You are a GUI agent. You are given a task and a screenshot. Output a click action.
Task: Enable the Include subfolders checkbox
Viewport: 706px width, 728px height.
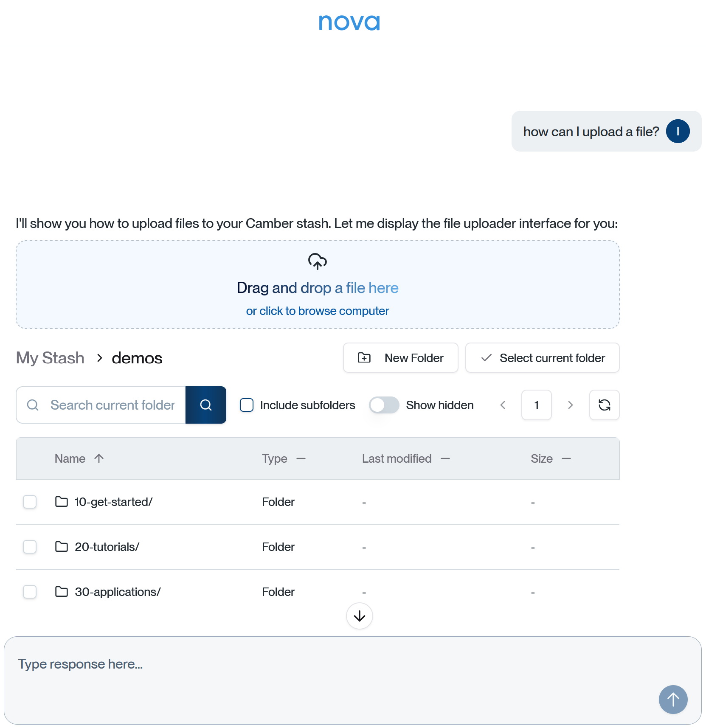[247, 405]
